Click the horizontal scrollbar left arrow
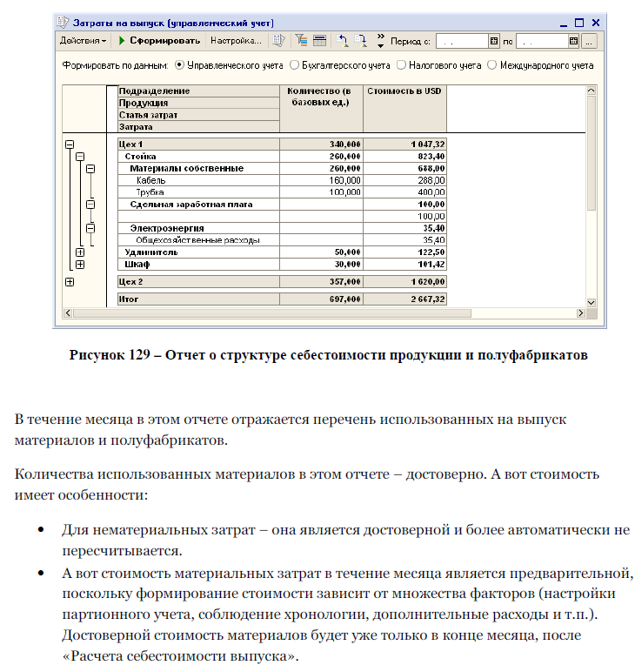Viewport: 635px width, 672px height. pos(68,313)
